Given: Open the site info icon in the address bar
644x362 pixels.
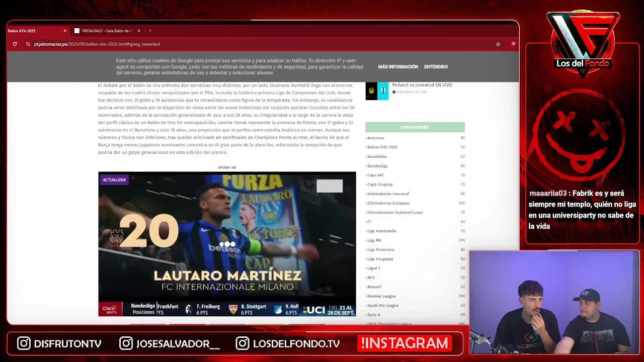Looking at the screenshot, I should [28, 44].
